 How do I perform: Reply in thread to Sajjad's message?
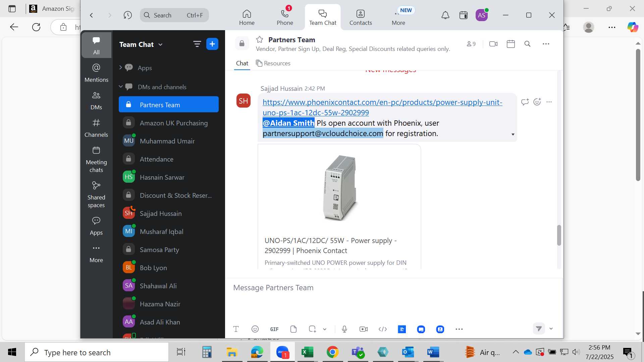pos(525,102)
